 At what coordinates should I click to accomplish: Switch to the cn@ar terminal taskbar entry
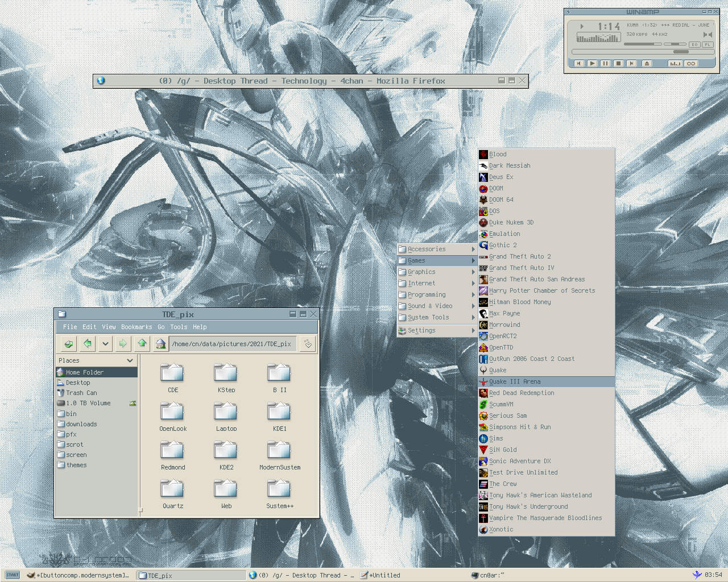click(x=491, y=575)
